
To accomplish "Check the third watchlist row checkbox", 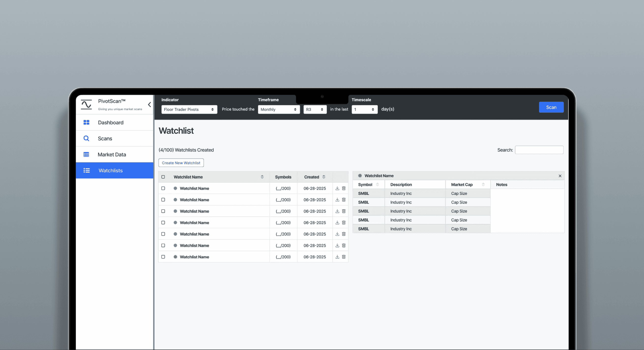I will coord(163,211).
